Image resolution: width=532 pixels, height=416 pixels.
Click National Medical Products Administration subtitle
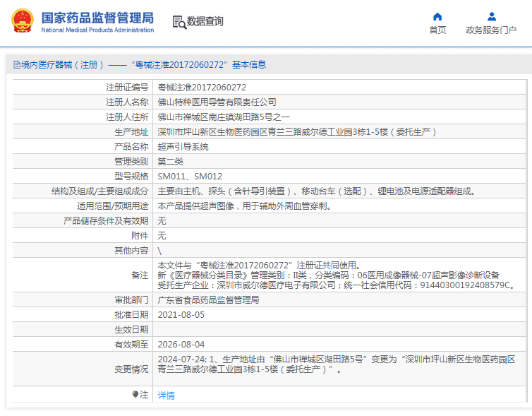pyautogui.click(x=97, y=30)
